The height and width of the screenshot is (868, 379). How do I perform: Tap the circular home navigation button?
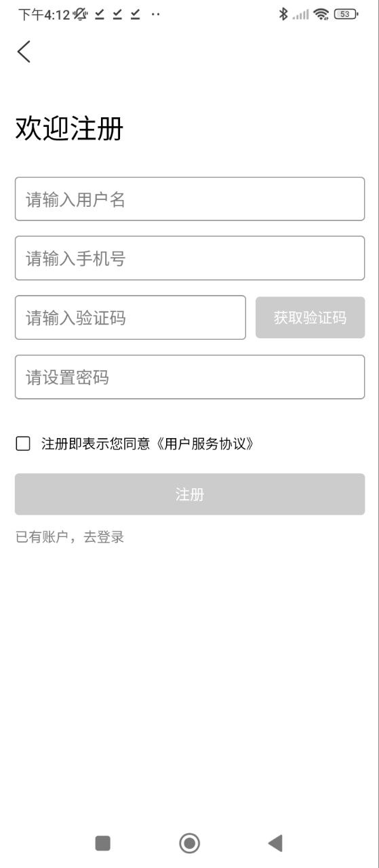point(189,843)
